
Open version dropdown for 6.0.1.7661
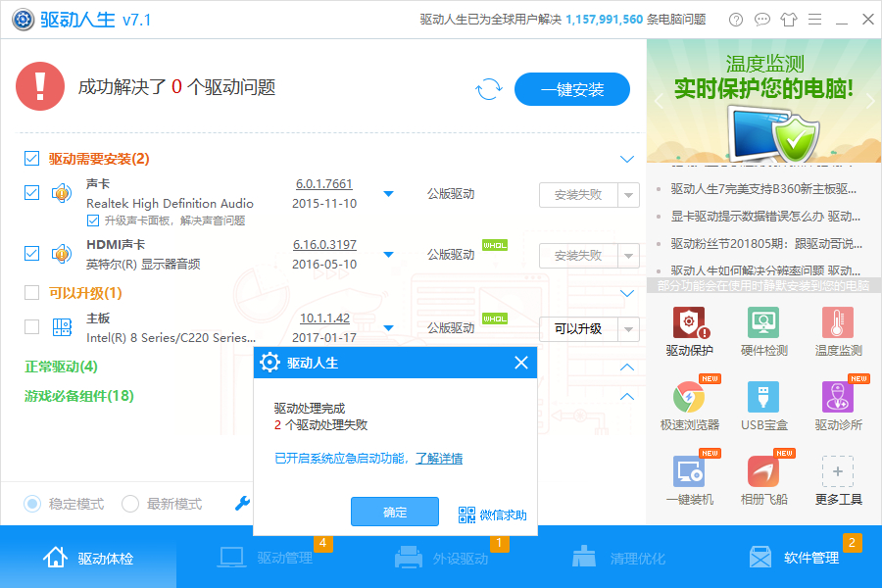(x=388, y=194)
